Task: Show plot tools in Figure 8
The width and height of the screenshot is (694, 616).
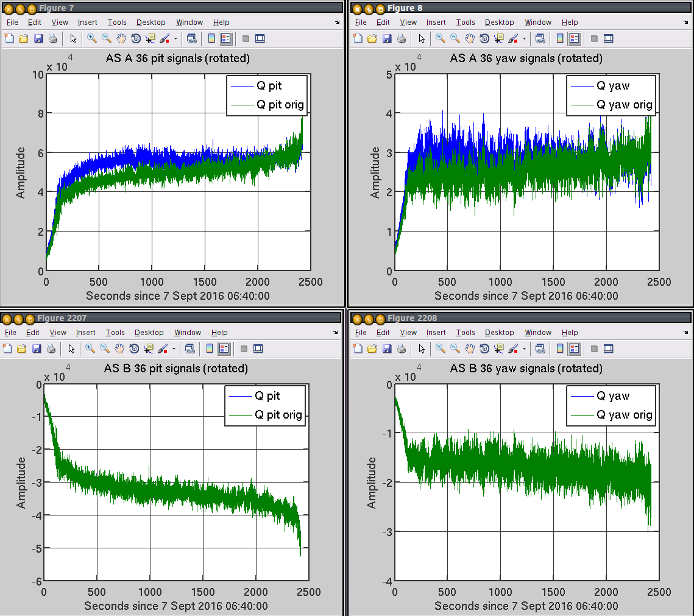Action: (609, 39)
